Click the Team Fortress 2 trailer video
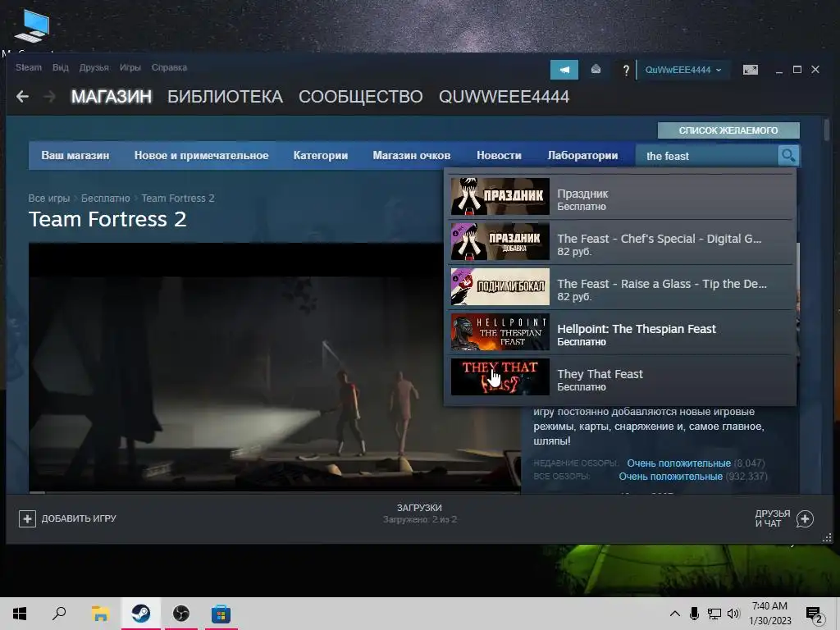The width and height of the screenshot is (840, 630). pyautogui.click(x=274, y=367)
